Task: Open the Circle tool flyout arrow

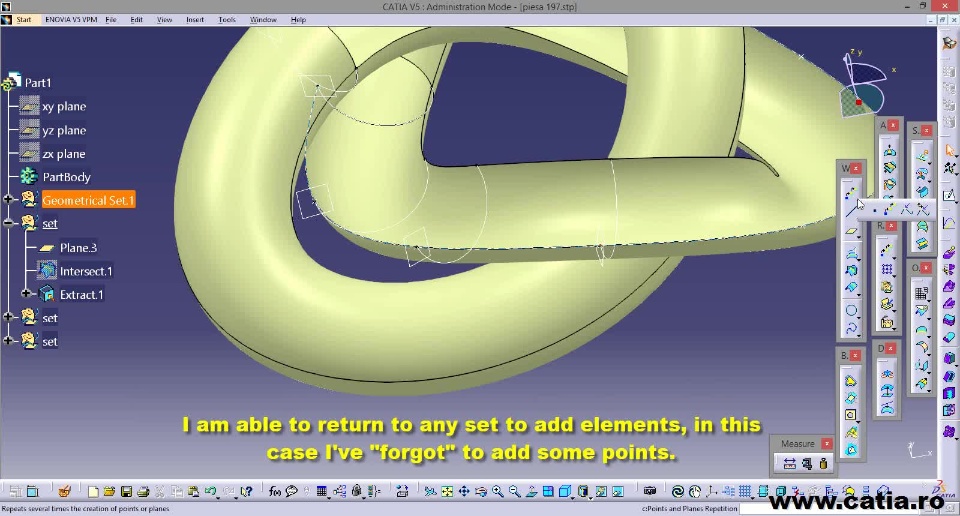Action: 858,316
